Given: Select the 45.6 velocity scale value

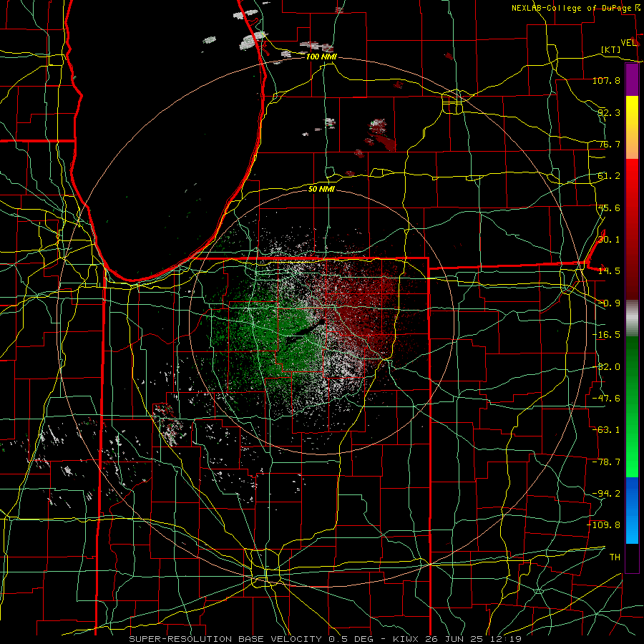Looking at the screenshot, I should coord(609,208).
